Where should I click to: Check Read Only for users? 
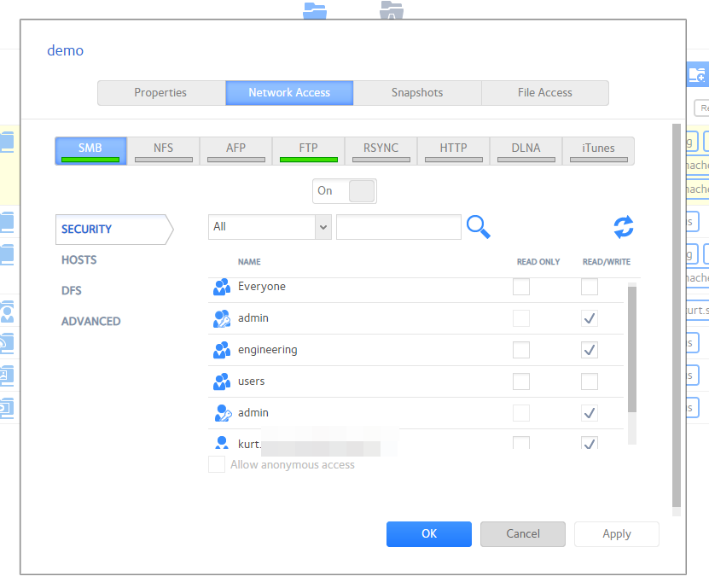pos(521,381)
